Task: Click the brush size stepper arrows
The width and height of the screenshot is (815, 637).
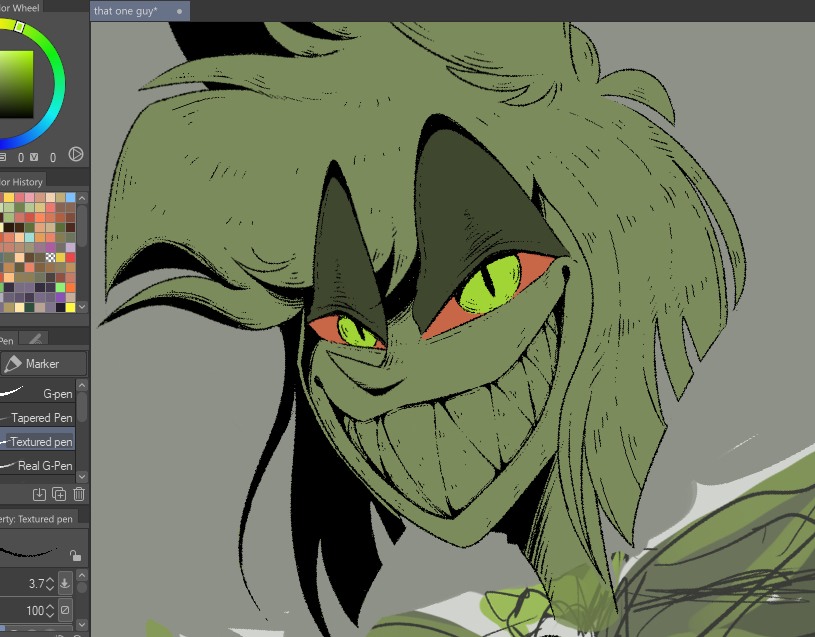Action: pyautogui.click(x=51, y=583)
